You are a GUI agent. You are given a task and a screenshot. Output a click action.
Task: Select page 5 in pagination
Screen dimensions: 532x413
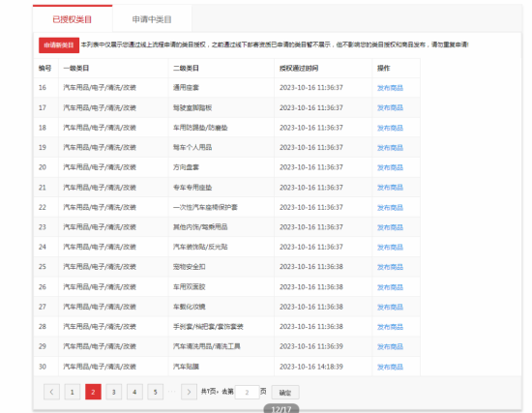coord(156,392)
